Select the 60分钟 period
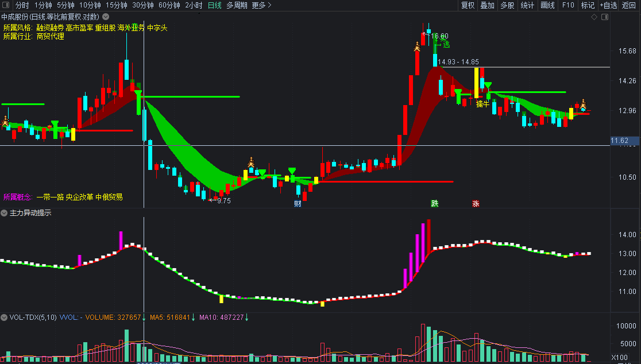 point(169,5)
